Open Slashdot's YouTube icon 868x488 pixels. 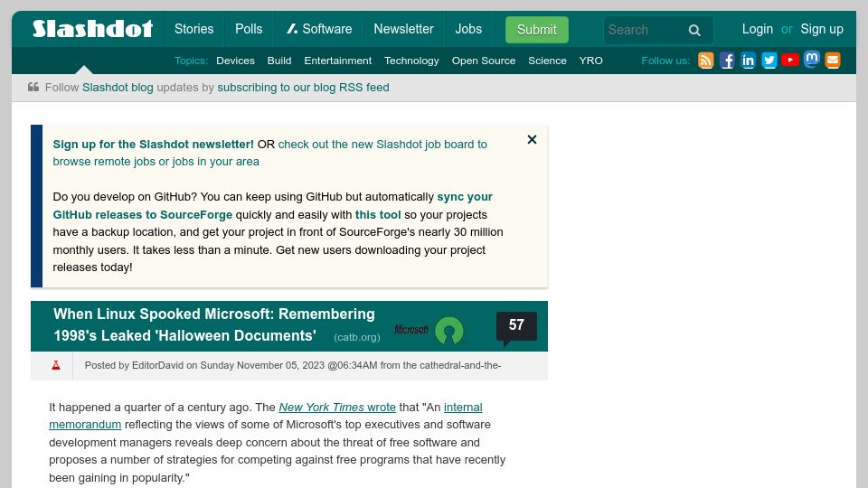[790, 60]
